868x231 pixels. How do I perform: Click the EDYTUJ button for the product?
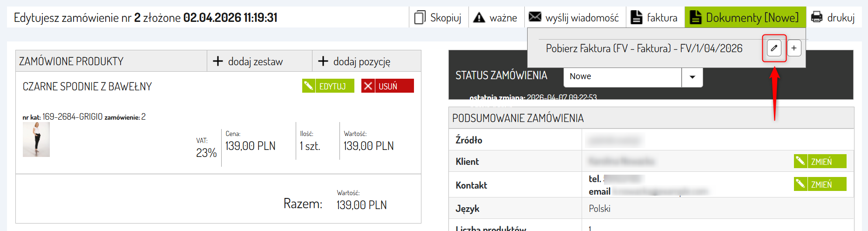[x=328, y=86]
